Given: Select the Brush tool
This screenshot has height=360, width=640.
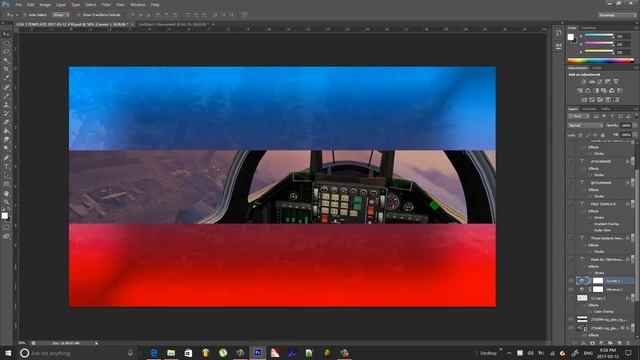Looking at the screenshot, I should 6,96.
